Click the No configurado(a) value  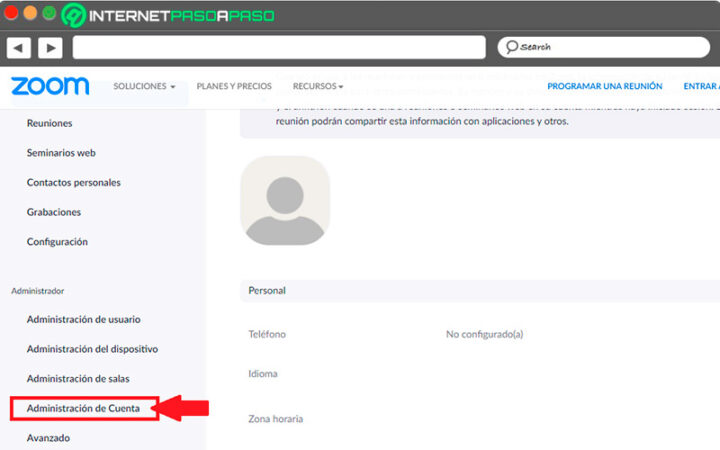point(484,334)
